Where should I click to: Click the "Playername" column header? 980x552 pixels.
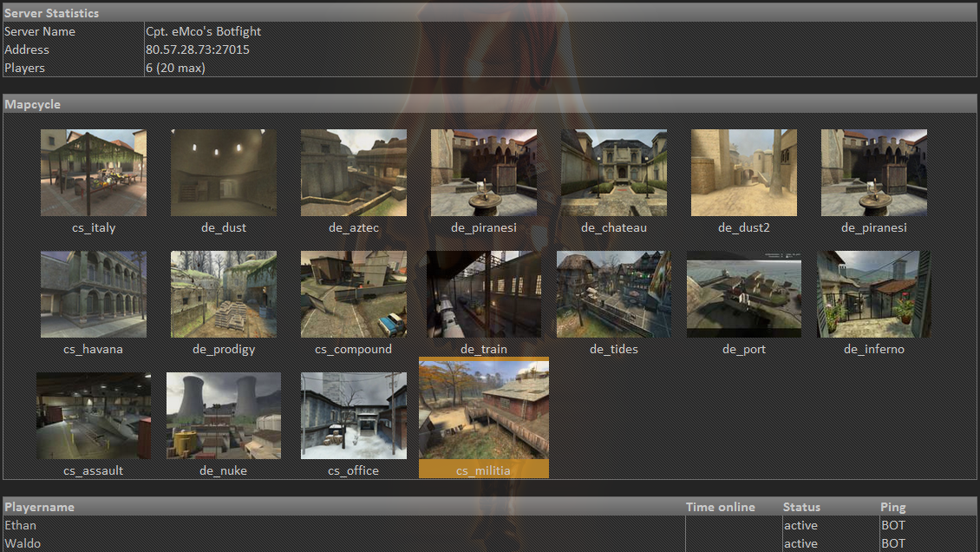click(39, 506)
